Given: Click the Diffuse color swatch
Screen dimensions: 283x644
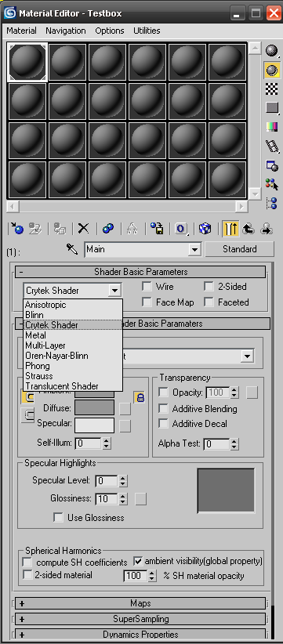Looking at the screenshot, I should (95, 407).
